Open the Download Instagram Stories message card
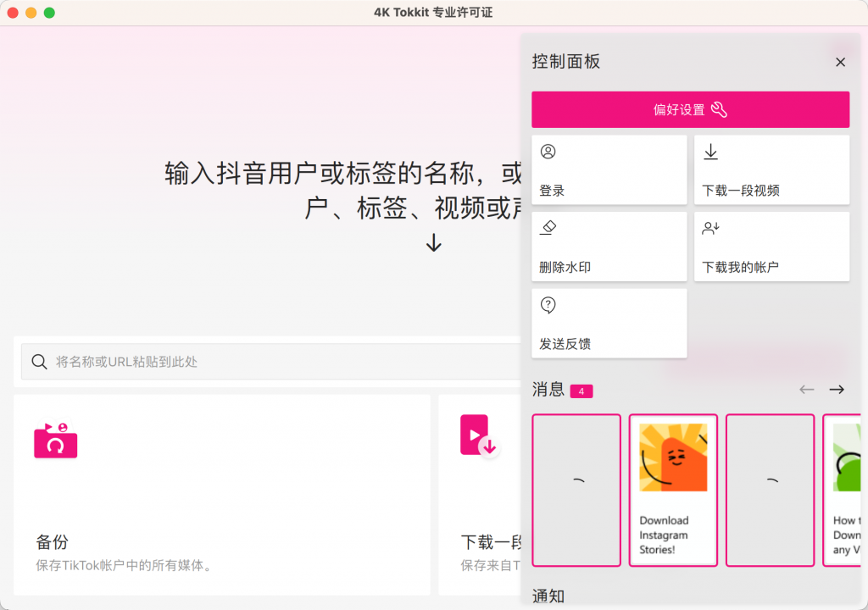Image resolution: width=868 pixels, height=610 pixels. pyautogui.click(x=673, y=490)
